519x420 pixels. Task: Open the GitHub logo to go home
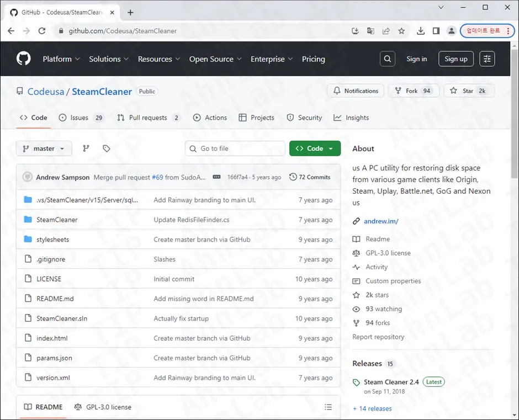23,59
